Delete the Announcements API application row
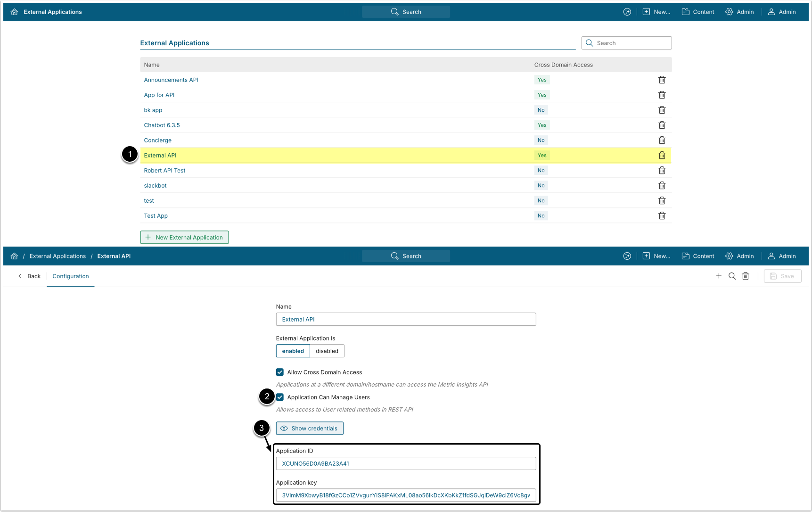This screenshot has width=812, height=512. click(662, 80)
